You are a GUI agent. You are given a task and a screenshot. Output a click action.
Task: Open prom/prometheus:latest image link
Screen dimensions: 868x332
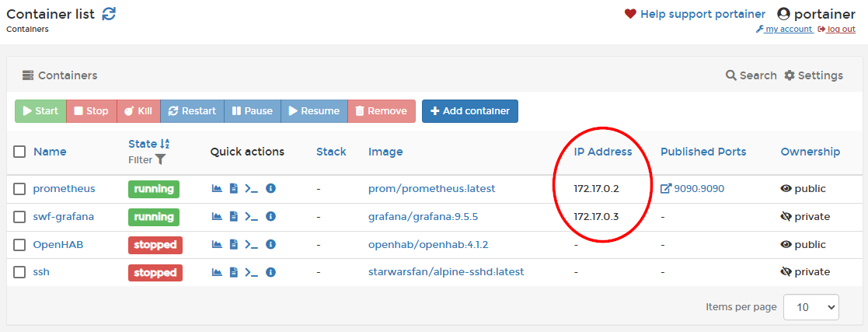click(432, 189)
